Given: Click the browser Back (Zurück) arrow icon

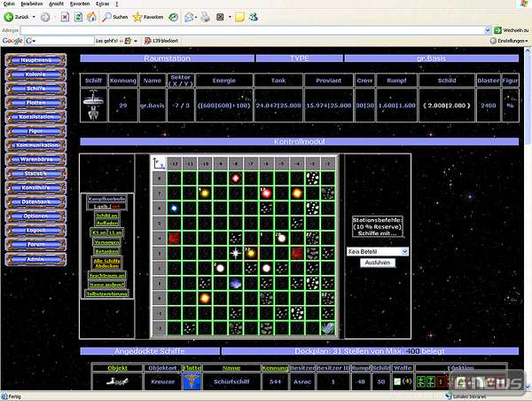Looking at the screenshot, I should [9, 17].
